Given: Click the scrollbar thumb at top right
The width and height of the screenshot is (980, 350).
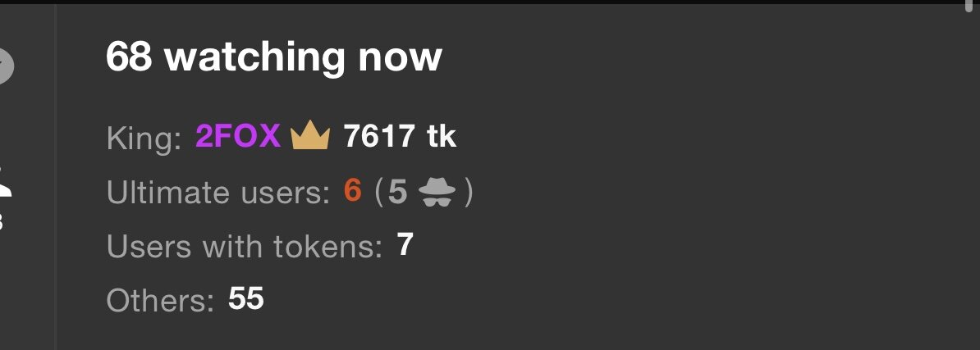Looking at the screenshot, I should 969,7.
